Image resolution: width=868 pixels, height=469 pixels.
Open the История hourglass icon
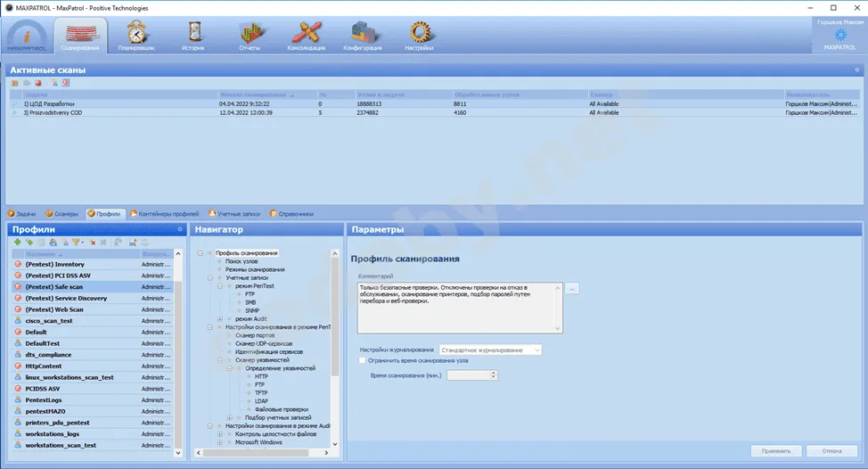[x=193, y=34]
